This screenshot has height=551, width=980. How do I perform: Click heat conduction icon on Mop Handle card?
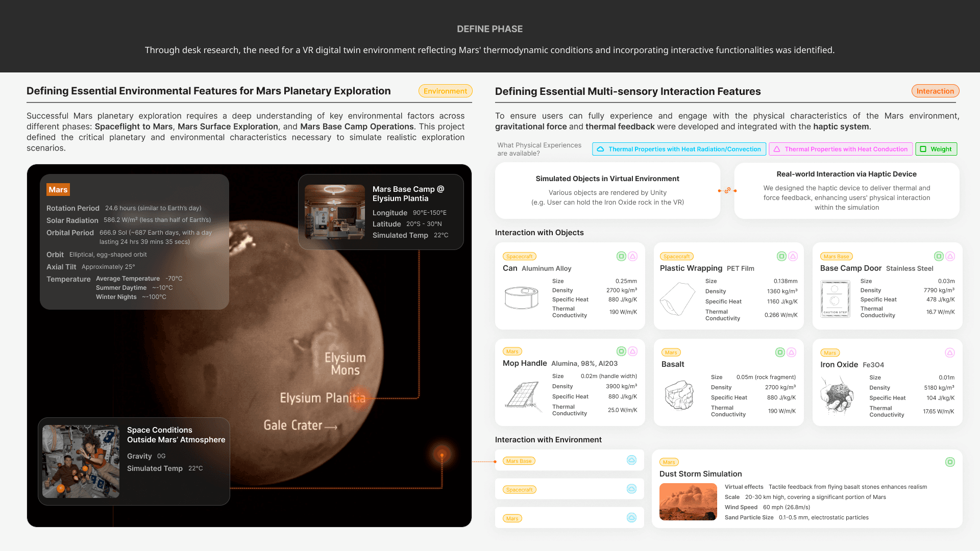pyautogui.click(x=632, y=351)
